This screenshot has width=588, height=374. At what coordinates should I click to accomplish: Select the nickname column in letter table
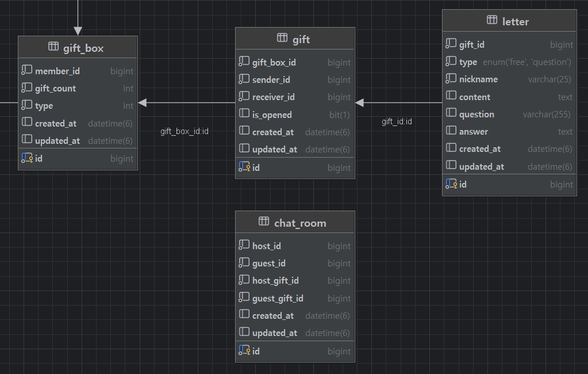[478, 79]
